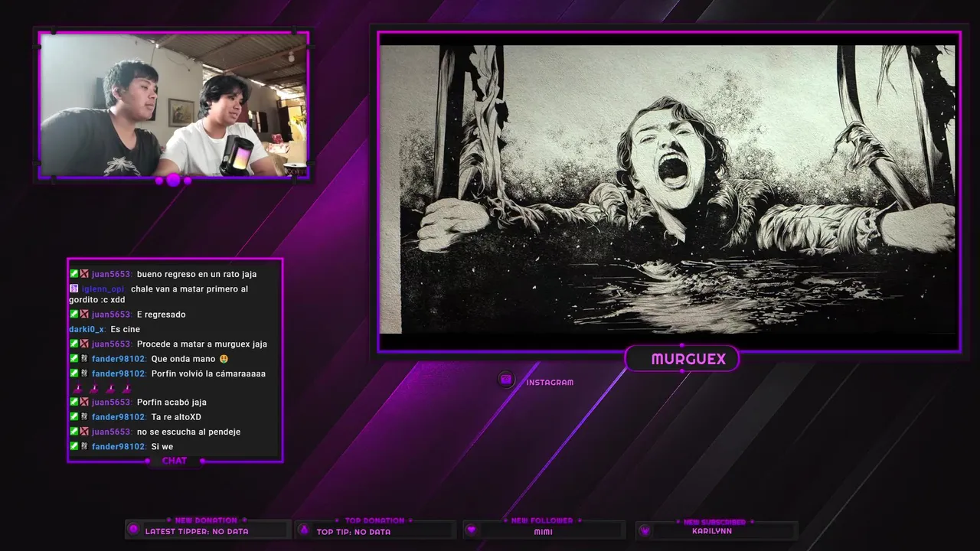Click "LATEST TIPPER: NO DATA" text
The width and height of the screenshot is (980, 551).
[197, 531]
